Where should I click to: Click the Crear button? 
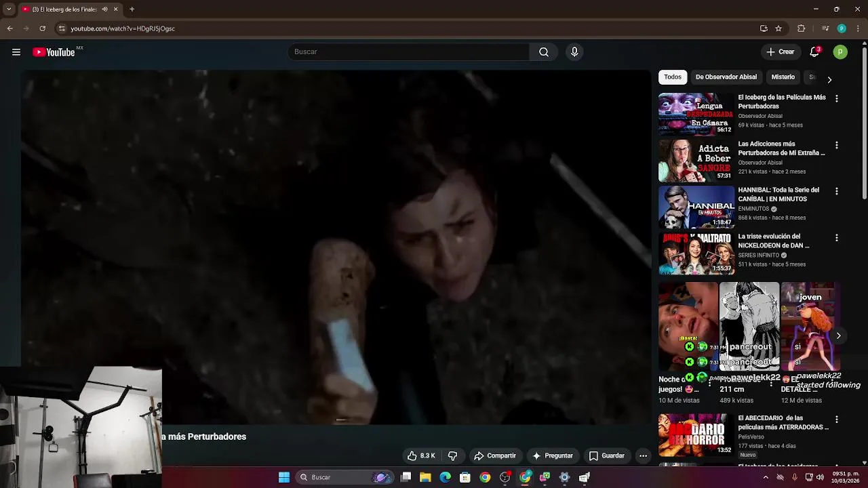[780, 52]
